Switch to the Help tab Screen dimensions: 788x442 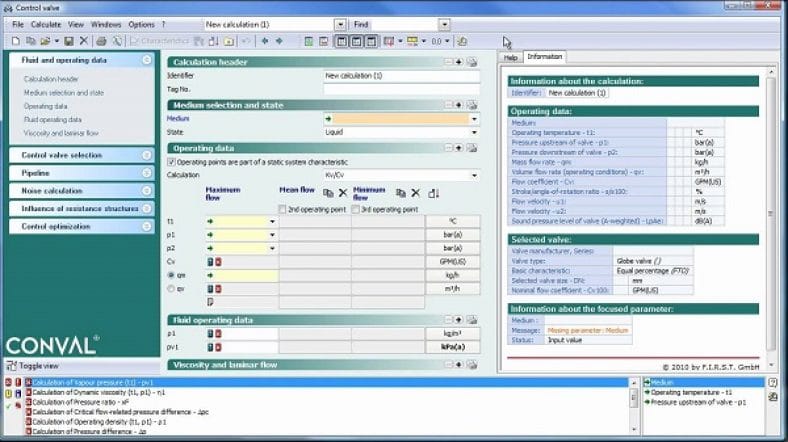(510, 57)
